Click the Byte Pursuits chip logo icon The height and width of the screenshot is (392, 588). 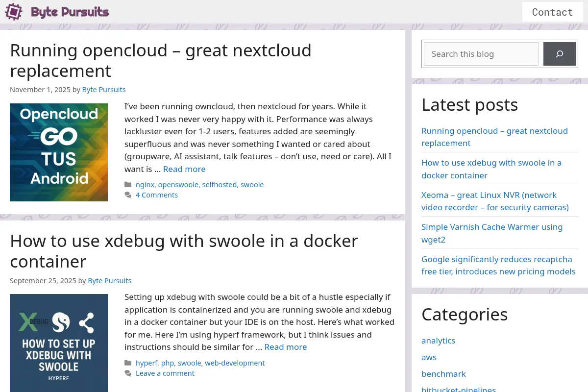pyautogui.click(x=14, y=12)
